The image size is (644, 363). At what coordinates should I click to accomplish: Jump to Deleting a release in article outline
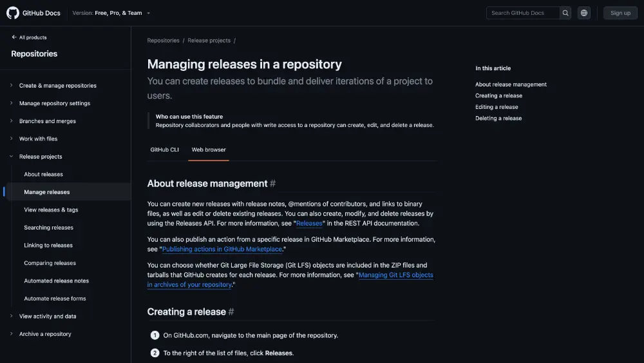(498, 119)
